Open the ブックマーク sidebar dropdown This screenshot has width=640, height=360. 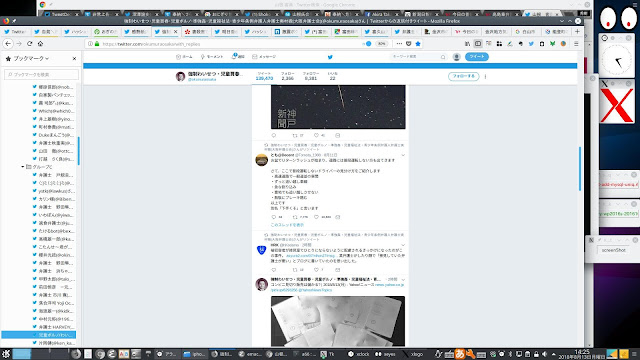click(31, 59)
